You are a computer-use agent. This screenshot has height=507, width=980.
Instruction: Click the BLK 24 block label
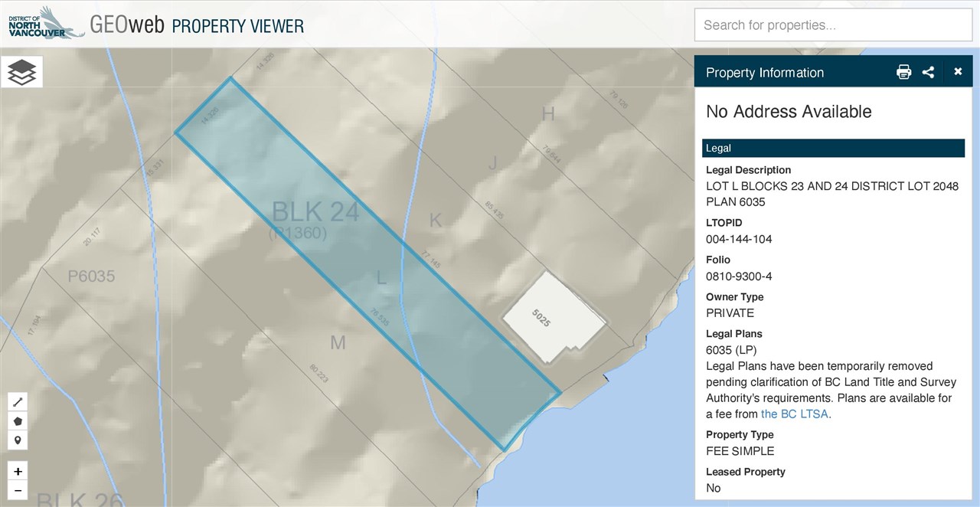pos(315,211)
